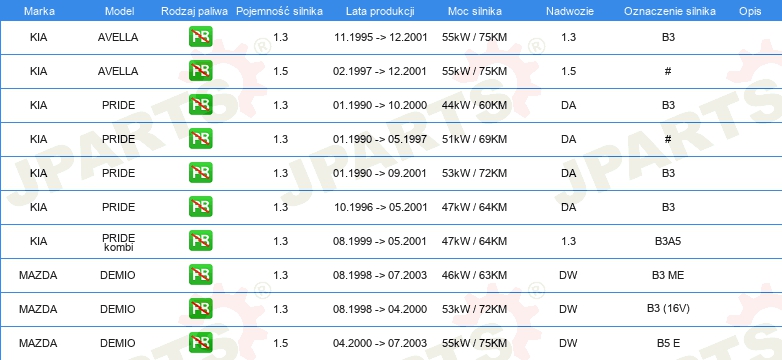Select the Model column header

point(119,11)
